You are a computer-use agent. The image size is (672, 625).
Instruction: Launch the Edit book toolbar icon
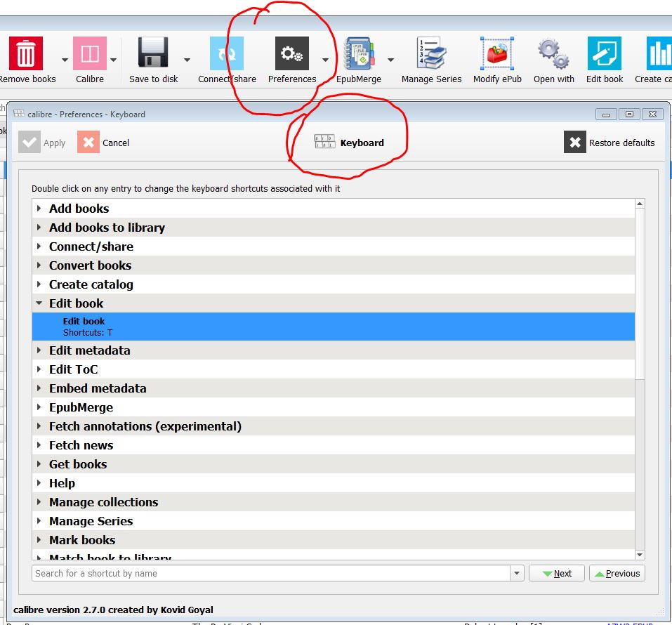point(605,53)
